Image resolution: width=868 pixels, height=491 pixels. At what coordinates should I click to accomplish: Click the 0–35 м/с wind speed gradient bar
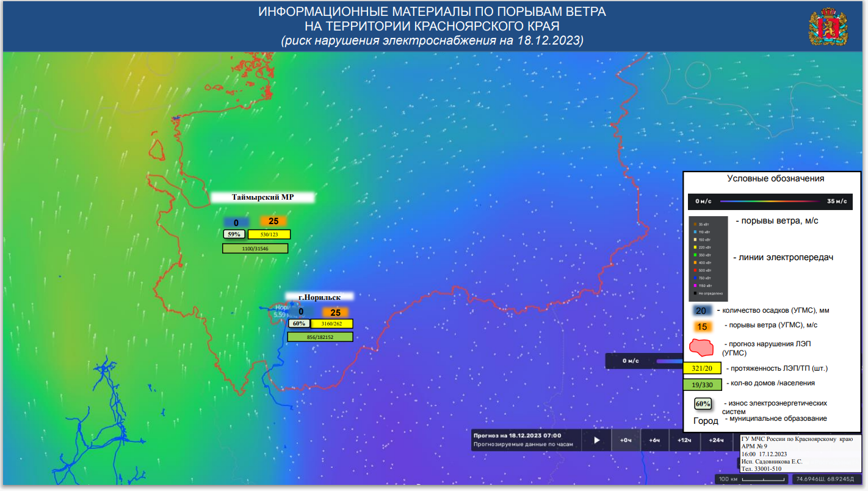coord(770,200)
